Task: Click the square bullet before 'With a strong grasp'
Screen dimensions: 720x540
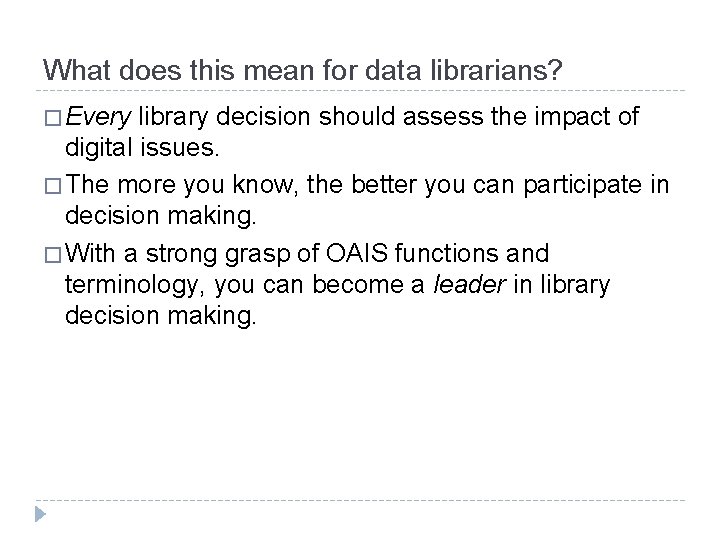Action: [x=53, y=255]
